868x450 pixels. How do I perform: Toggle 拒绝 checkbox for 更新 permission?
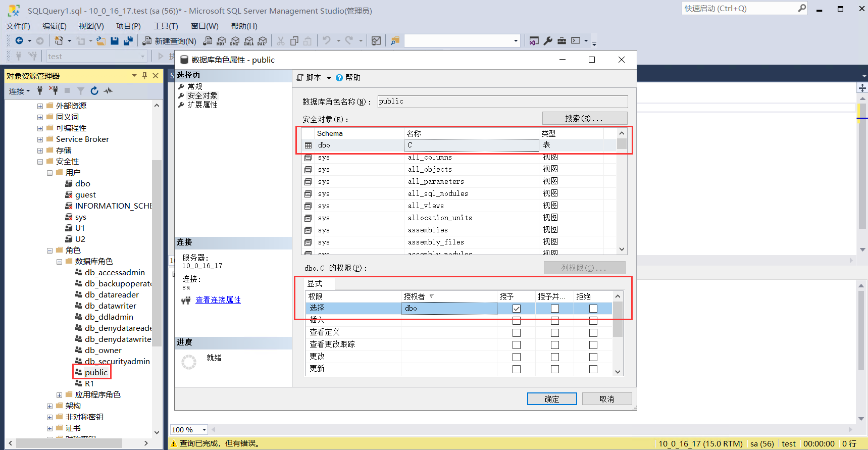[x=593, y=369]
